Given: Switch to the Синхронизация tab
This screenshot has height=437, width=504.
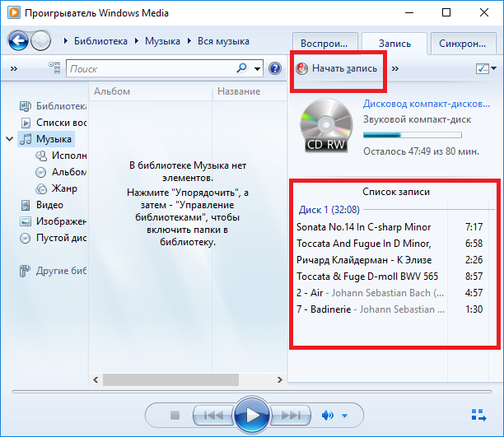Looking at the screenshot, I should point(463,44).
